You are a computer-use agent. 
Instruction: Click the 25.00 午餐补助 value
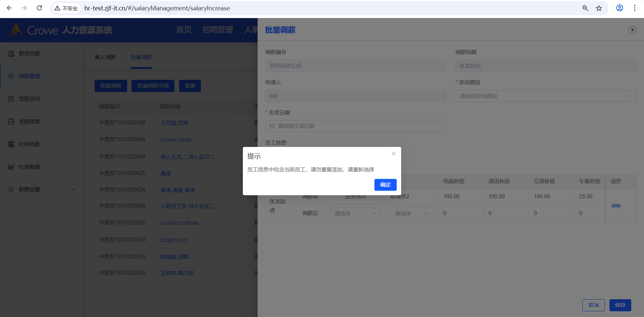click(x=586, y=197)
